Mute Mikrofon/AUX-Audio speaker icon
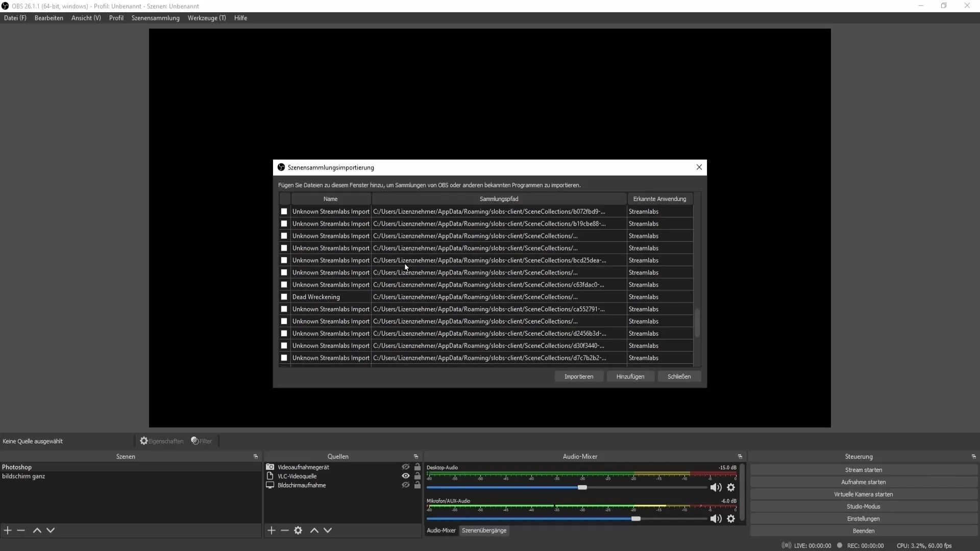This screenshot has width=980, height=551. [x=716, y=518]
